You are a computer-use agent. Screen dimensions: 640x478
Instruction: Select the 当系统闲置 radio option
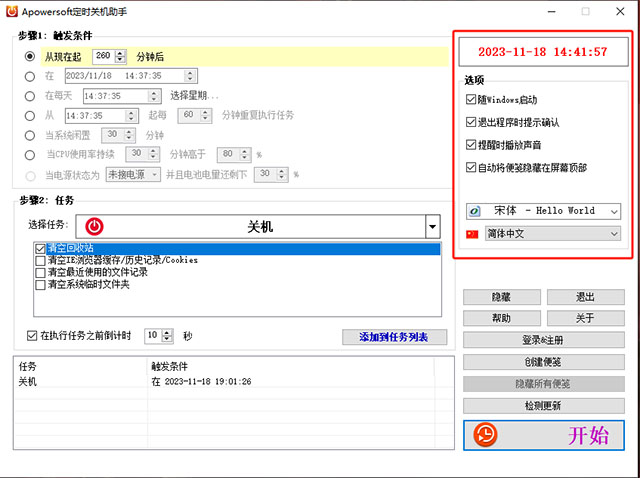30,136
